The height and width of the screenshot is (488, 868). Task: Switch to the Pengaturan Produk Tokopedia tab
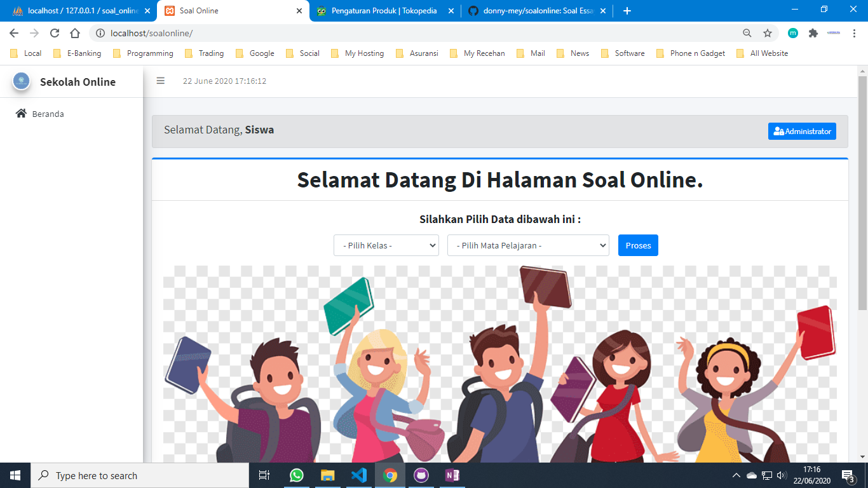(x=384, y=11)
